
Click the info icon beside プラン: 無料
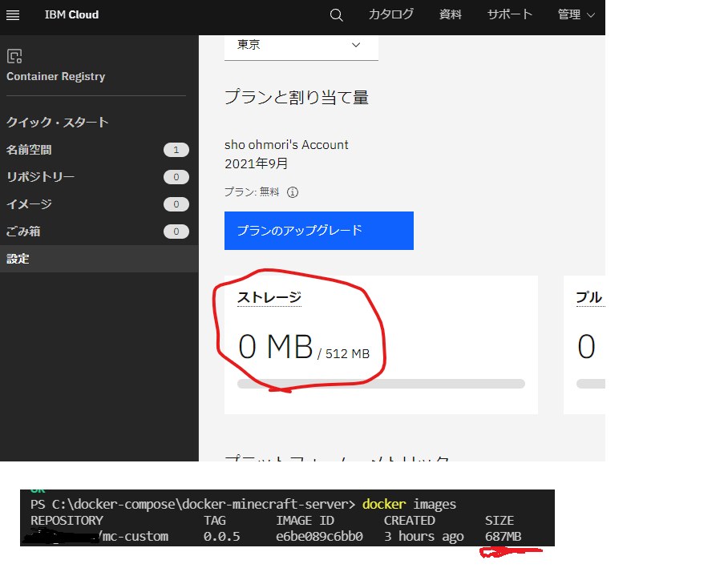(x=293, y=192)
